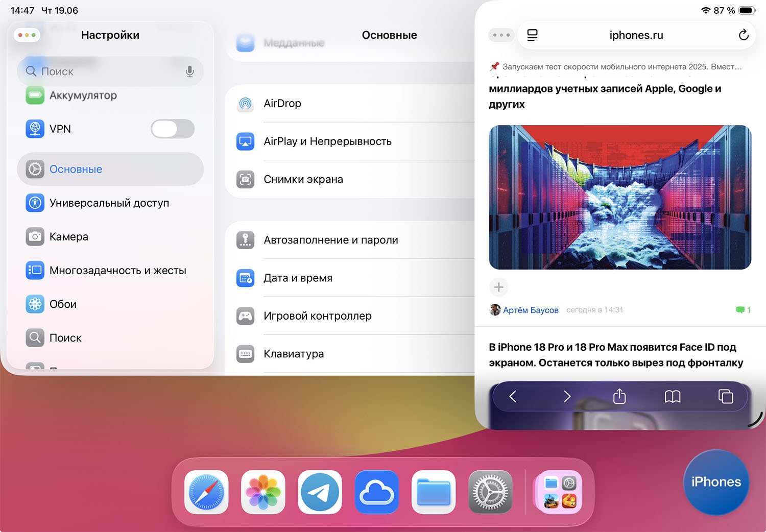766x532 pixels.
Task: Open the server room article image
Action: coord(620,197)
